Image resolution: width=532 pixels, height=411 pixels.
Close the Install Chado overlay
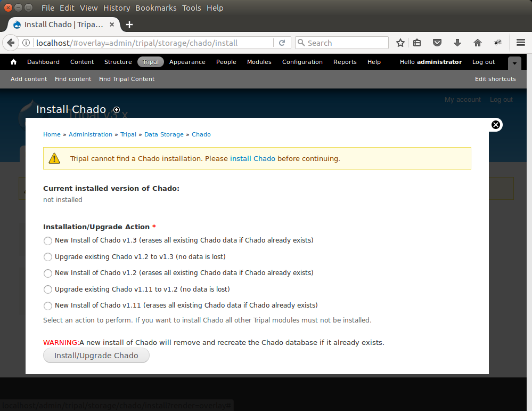click(496, 125)
